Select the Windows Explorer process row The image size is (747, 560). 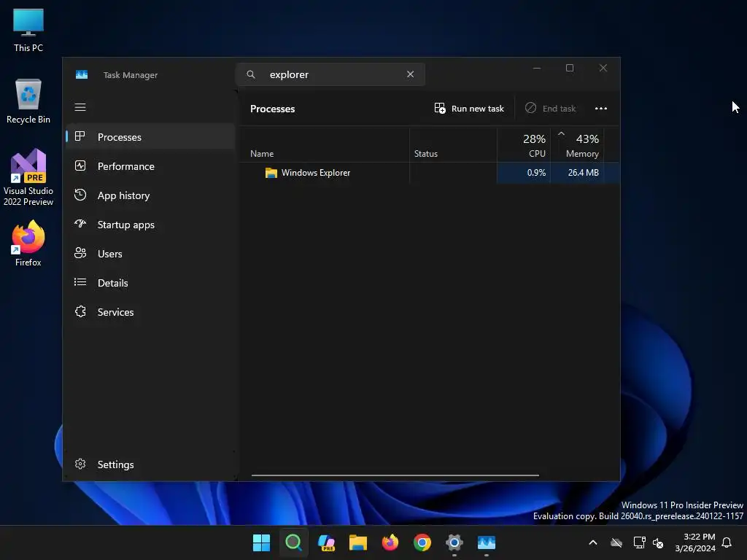point(429,173)
